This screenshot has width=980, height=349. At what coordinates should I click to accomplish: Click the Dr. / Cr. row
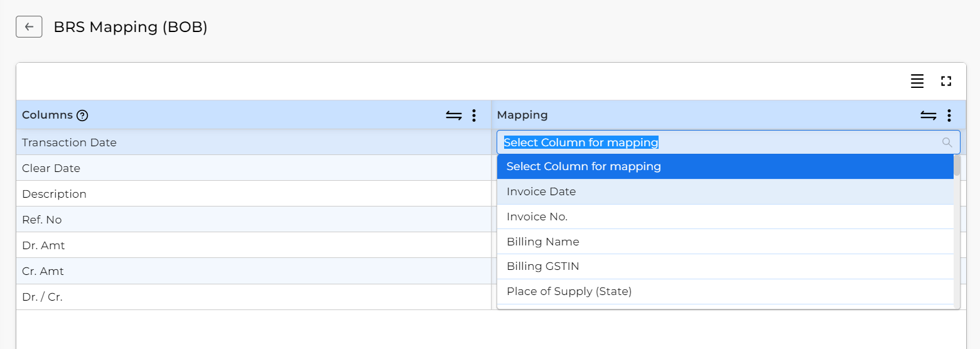[x=254, y=297]
